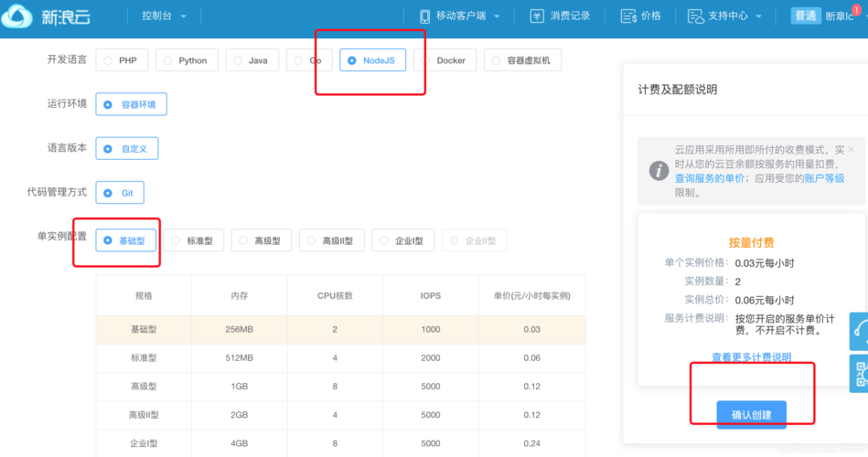
Task: Click the 高级II型 row in table
Action: pos(341,415)
